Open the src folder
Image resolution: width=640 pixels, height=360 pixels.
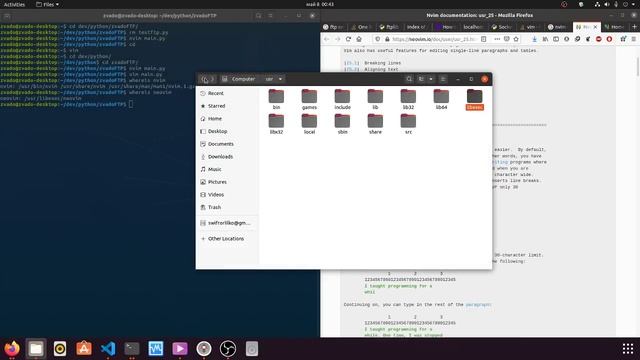click(x=408, y=124)
